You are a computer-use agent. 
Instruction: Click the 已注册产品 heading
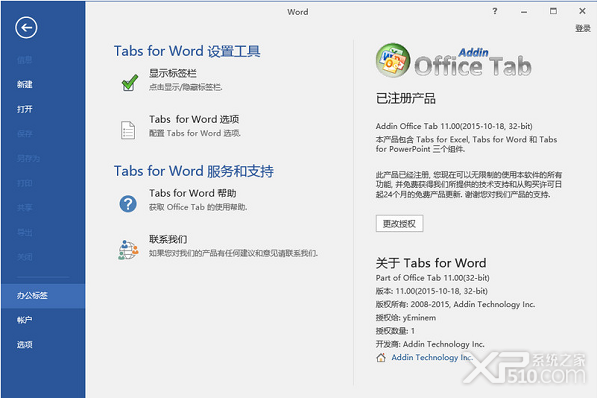(x=406, y=99)
